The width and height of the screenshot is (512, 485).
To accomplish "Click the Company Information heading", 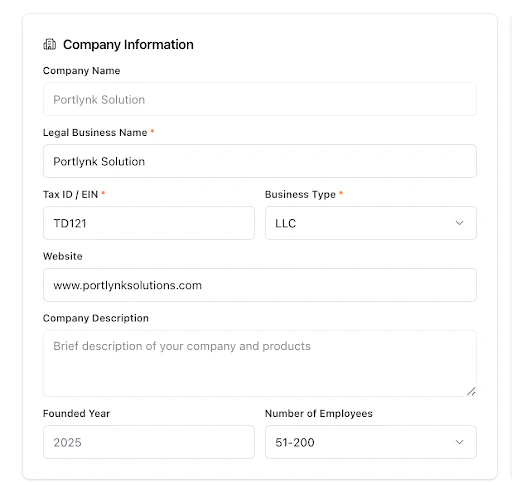I will coord(128,44).
